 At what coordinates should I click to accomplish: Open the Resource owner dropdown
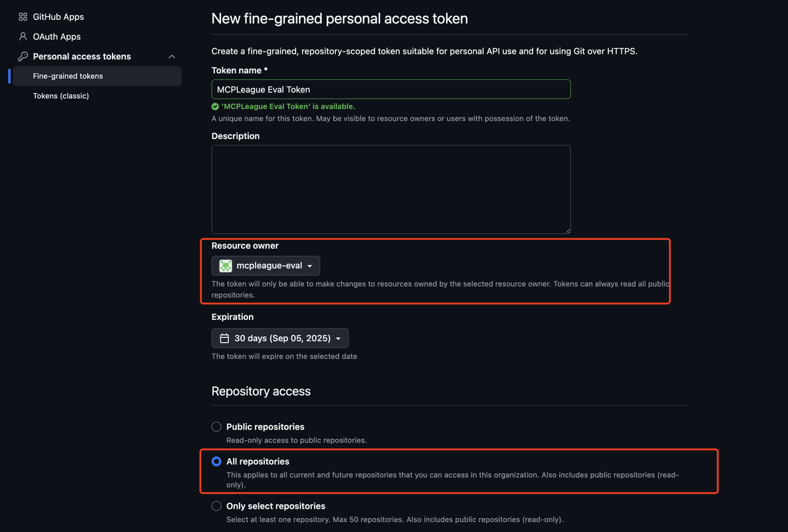tap(266, 265)
